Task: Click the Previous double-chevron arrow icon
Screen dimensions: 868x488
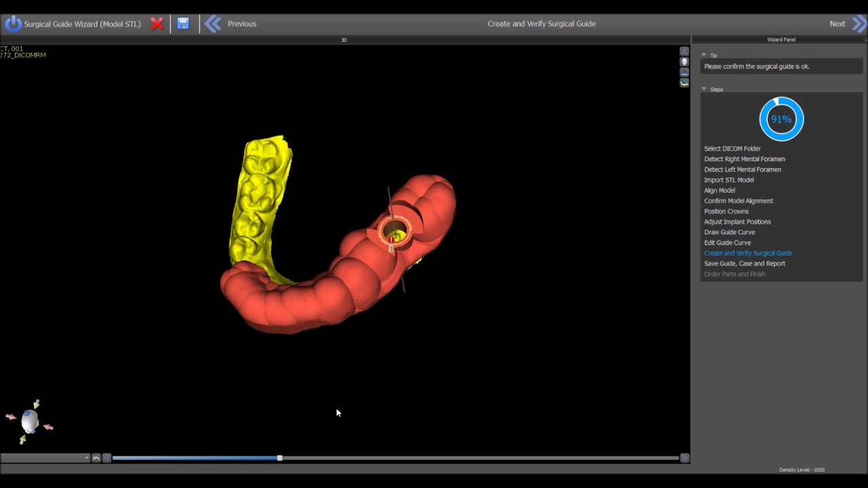Action: point(213,24)
